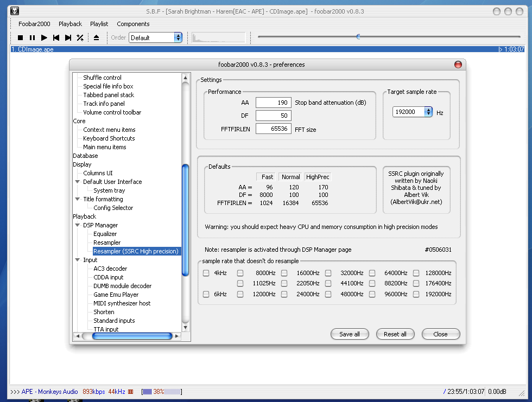Click the DF value field
Screen dimensions: 532x402
274,116
